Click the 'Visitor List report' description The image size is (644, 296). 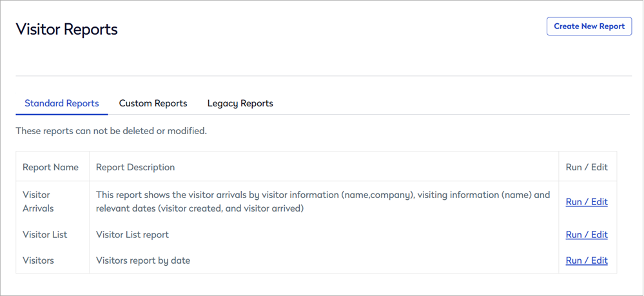click(132, 235)
